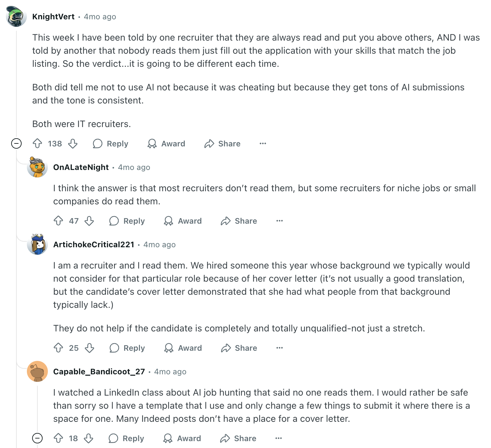Viewport: 491px width, 448px height.
Task: Downvote the comment with 47 votes
Action: click(89, 221)
